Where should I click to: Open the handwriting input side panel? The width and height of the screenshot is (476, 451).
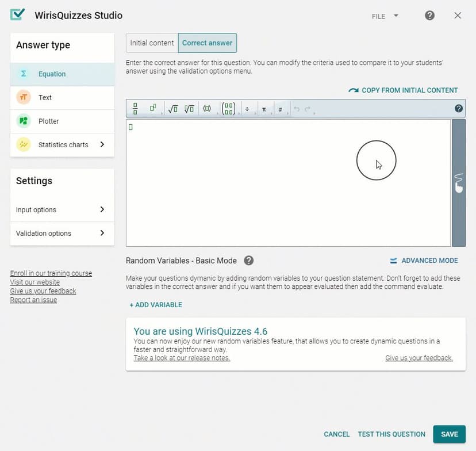[458, 183]
